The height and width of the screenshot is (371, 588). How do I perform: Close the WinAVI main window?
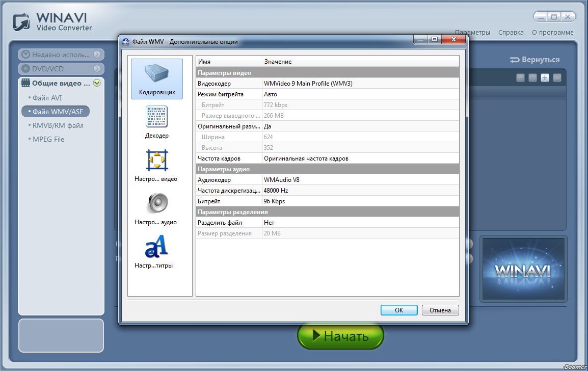pyautogui.click(x=568, y=17)
